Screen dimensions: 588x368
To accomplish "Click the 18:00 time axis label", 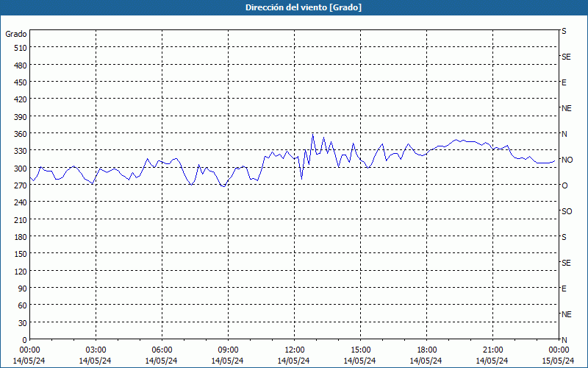I will [427, 350].
